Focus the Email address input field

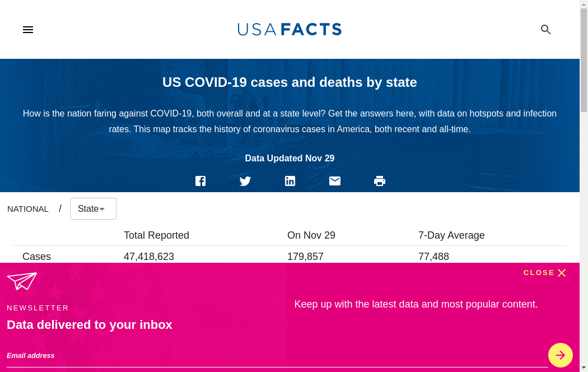[274, 356]
